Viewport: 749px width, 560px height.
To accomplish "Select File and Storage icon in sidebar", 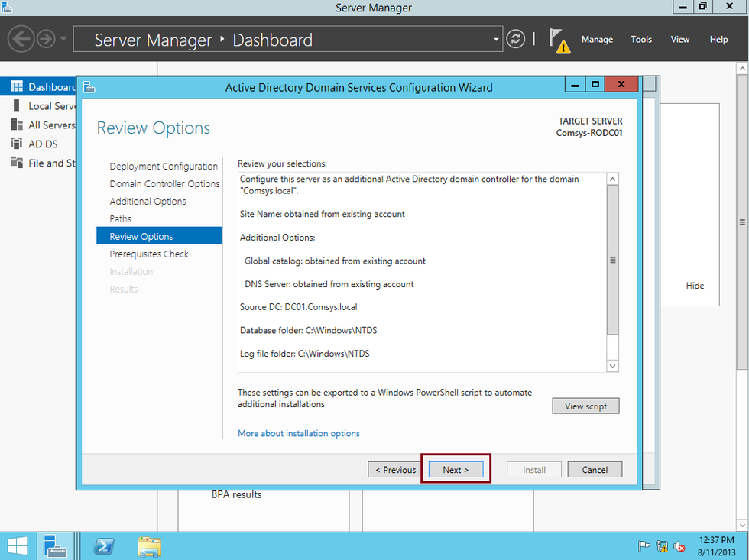I will (17, 162).
